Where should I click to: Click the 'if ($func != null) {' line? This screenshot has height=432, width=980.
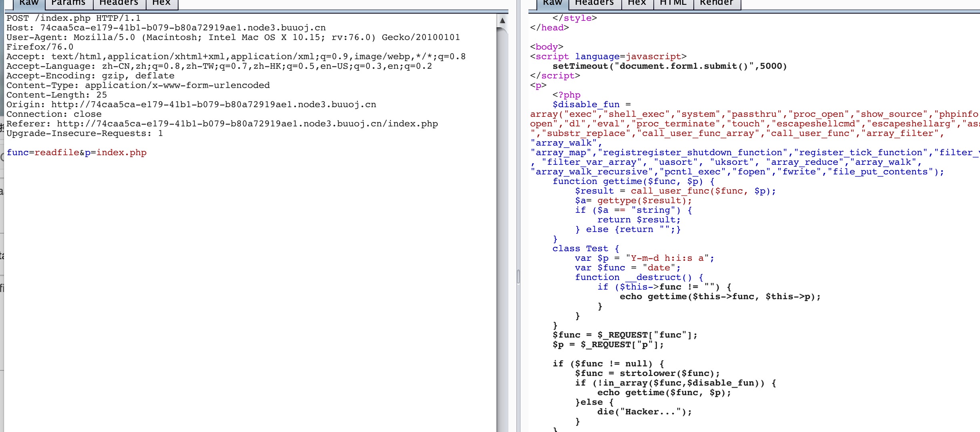click(608, 364)
